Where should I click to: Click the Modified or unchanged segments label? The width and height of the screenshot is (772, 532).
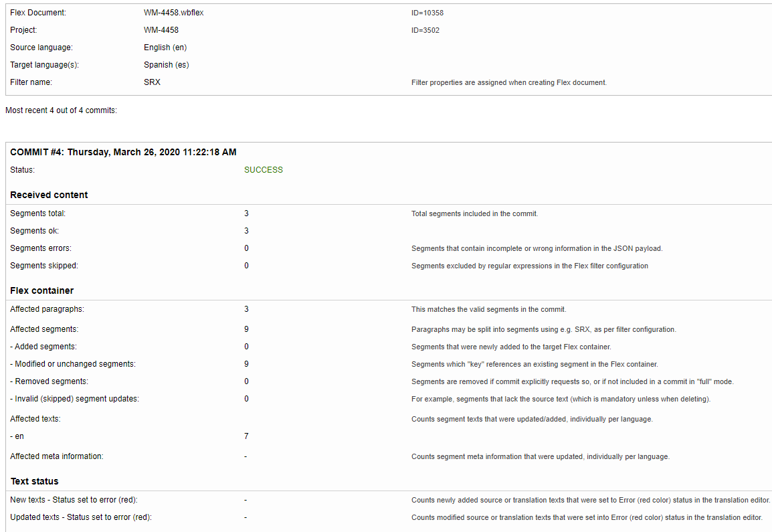72,364
